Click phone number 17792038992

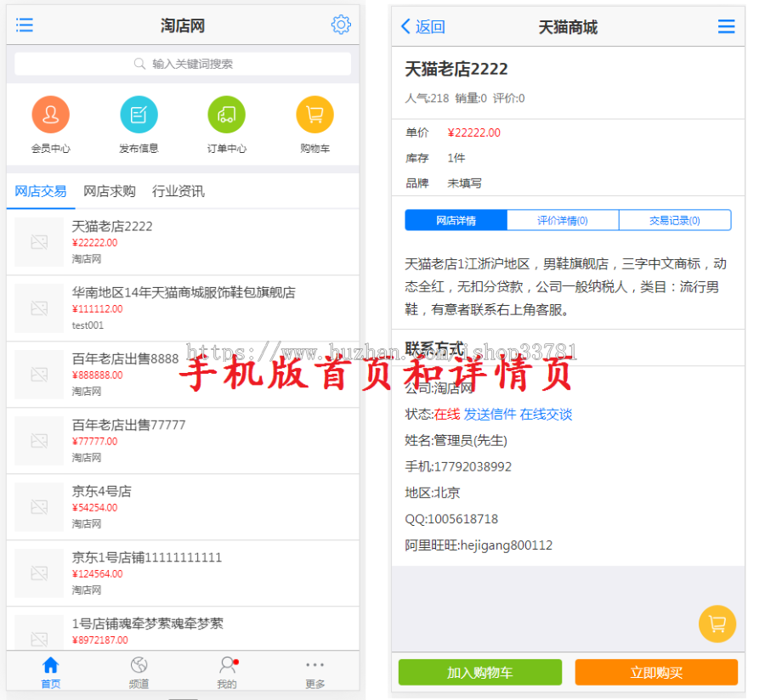[x=473, y=466]
